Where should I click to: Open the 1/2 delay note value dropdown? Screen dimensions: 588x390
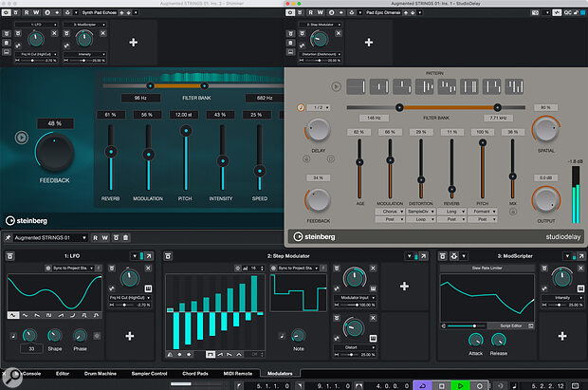319,108
